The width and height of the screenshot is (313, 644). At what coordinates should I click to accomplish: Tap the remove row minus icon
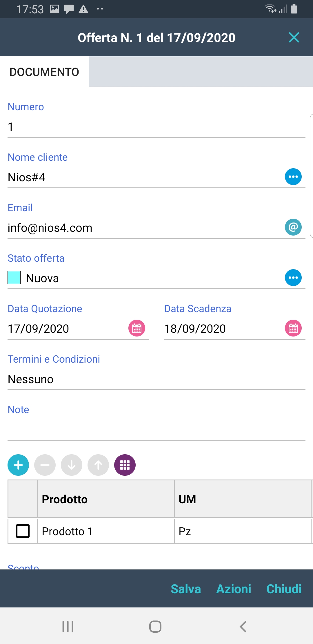tap(45, 465)
